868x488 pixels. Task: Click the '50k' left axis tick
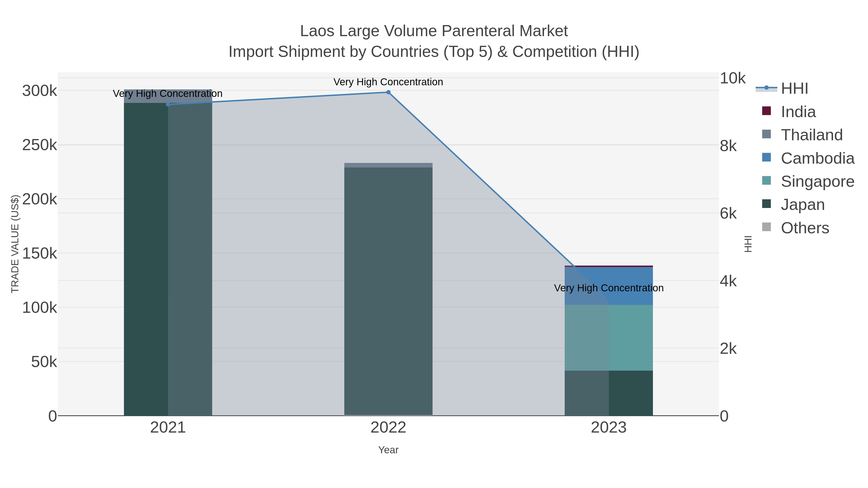[x=44, y=362]
